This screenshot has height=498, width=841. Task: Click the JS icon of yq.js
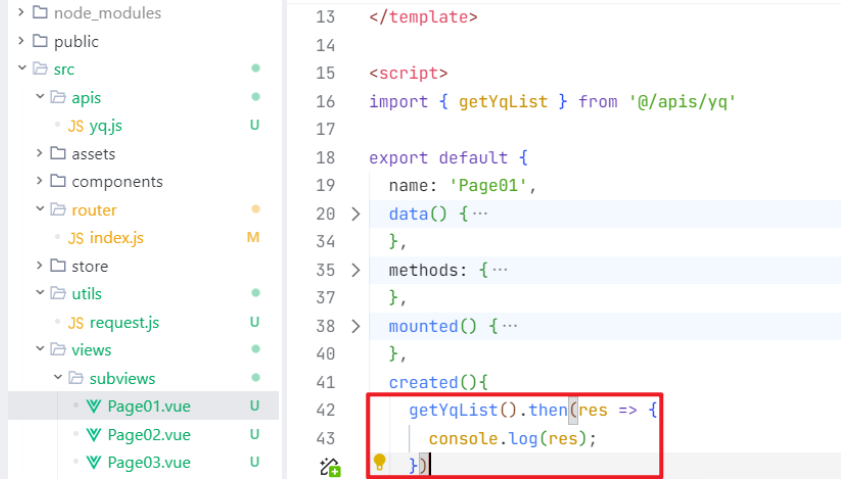click(x=76, y=126)
